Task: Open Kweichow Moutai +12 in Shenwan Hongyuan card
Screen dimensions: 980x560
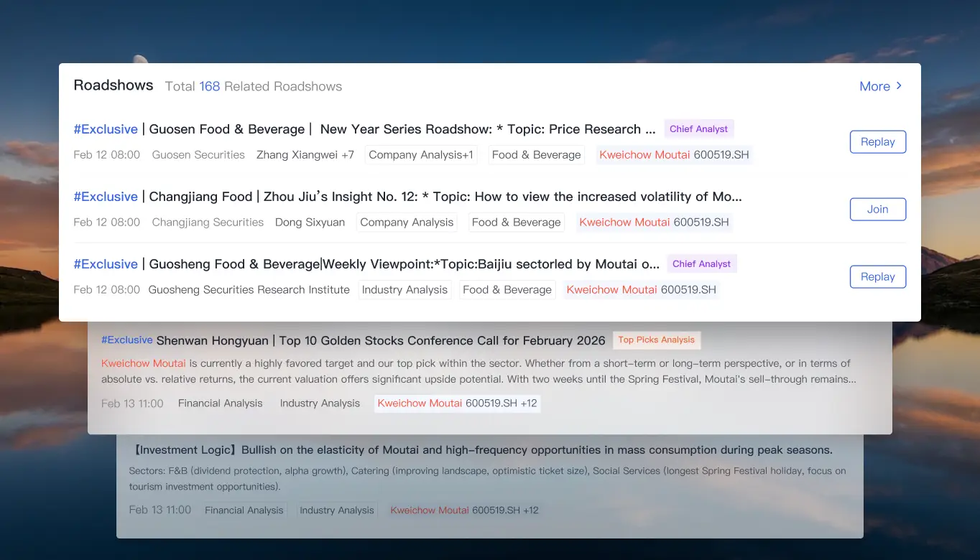Action: [x=458, y=403]
